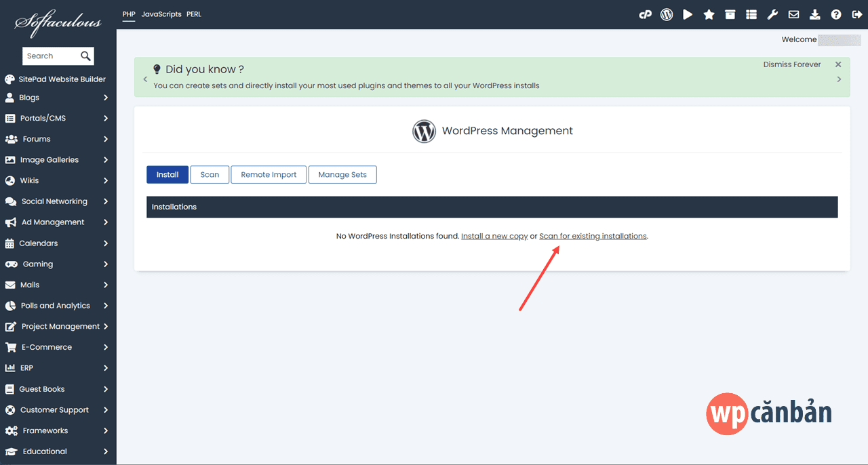
Task: Open the cPanel control panel icon
Action: pyautogui.click(x=646, y=14)
